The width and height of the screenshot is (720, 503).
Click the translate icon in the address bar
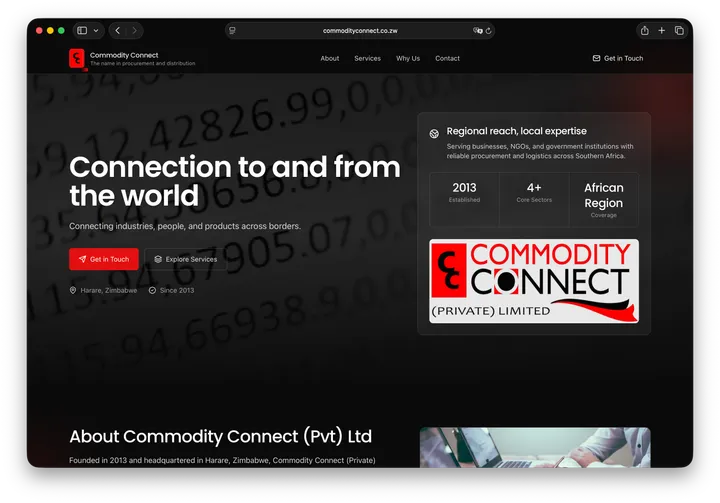478,30
